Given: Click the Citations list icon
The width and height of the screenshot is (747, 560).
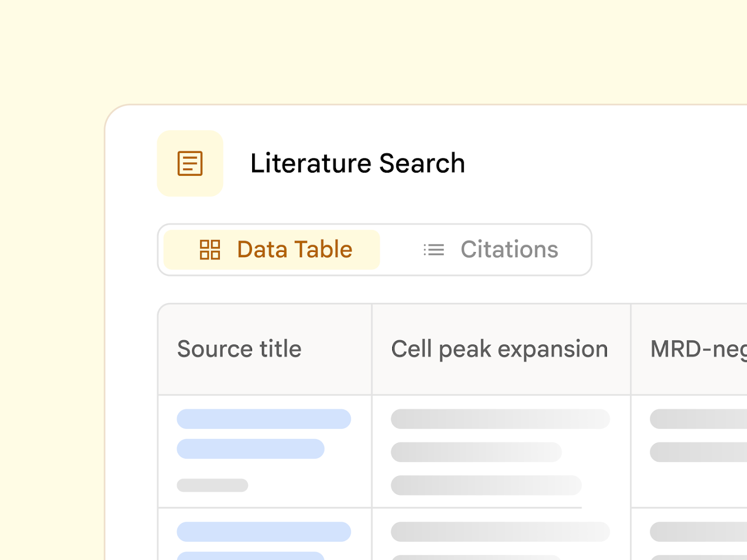Looking at the screenshot, I should [434, 250].
